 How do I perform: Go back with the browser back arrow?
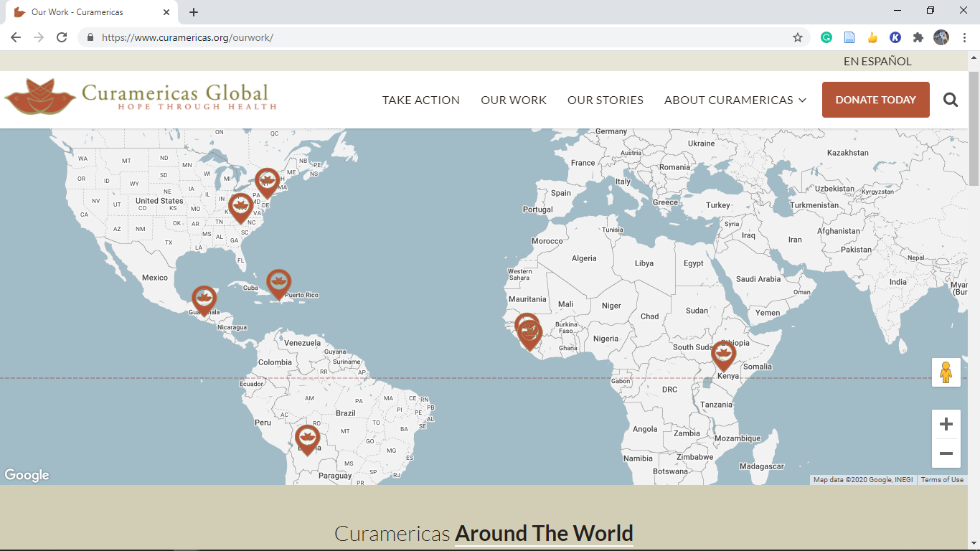(x=16, y=37)
